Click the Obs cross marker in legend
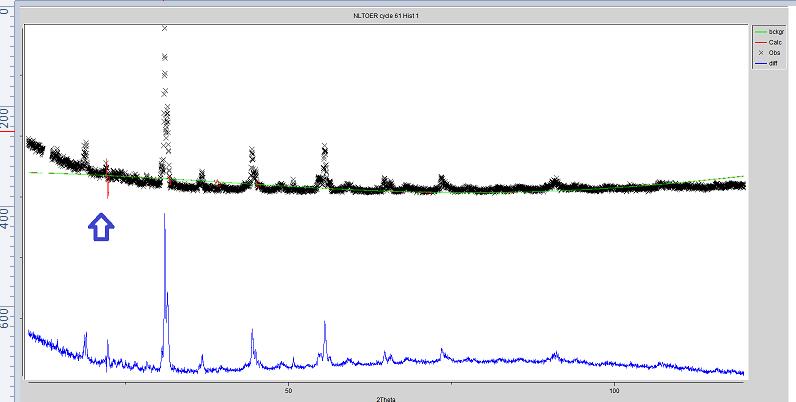Image resolution: width=796 pixels, height=402 pixels. tap(761, 53)
